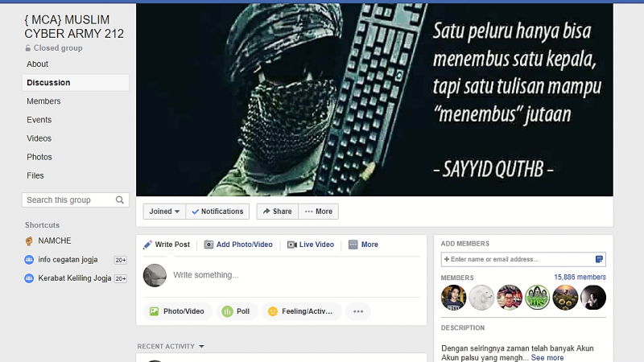Expand the description with See more
Screen dimensions: 644x362
click(x=547, y=358)
